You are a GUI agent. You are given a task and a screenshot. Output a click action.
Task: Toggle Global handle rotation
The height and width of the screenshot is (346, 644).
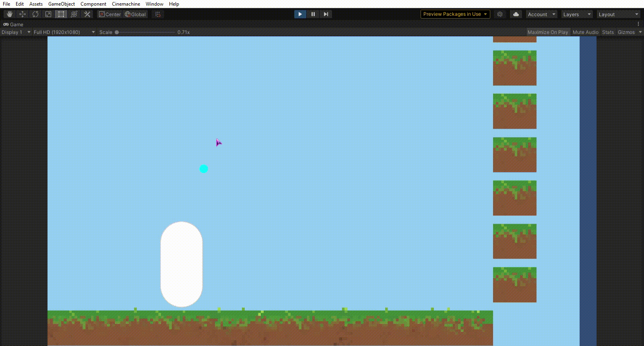(x=135, y=14)
